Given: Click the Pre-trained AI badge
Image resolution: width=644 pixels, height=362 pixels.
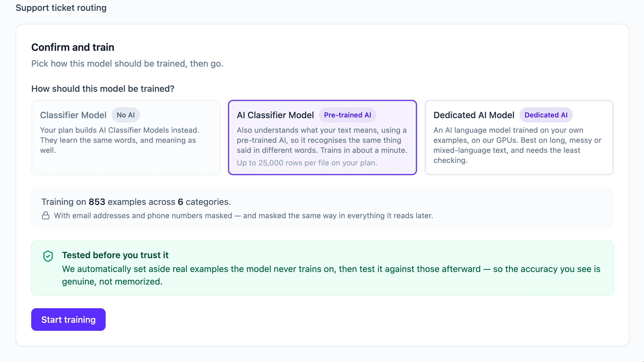Looking at the screenshot, I should pos(347,115).
